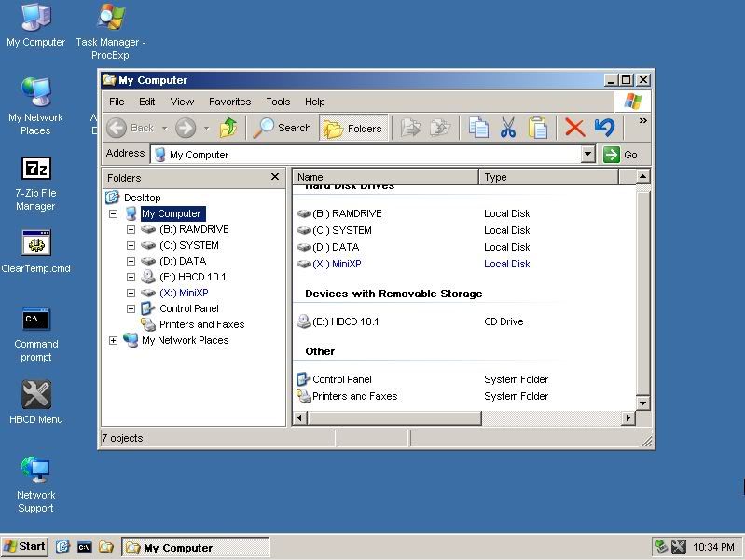The image size is (745, 560).
Task: Click My Computer taskbar button
Action: [x=196, y=547]
